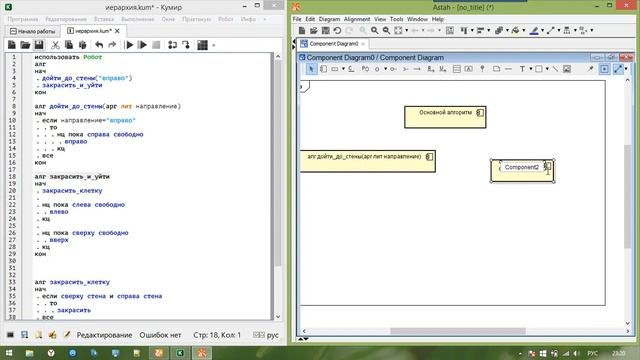
Task: Open the fill color bucket dropdown in Astah
Action: [x=524, y=31]
